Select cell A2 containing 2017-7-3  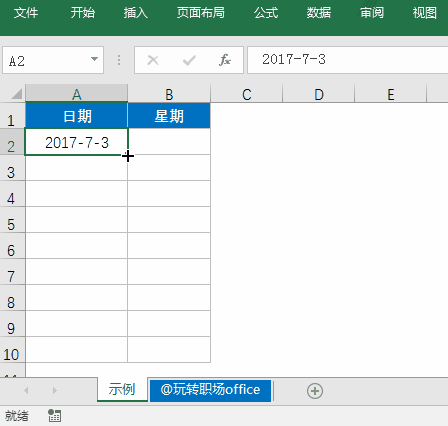[x=77, y=142]
